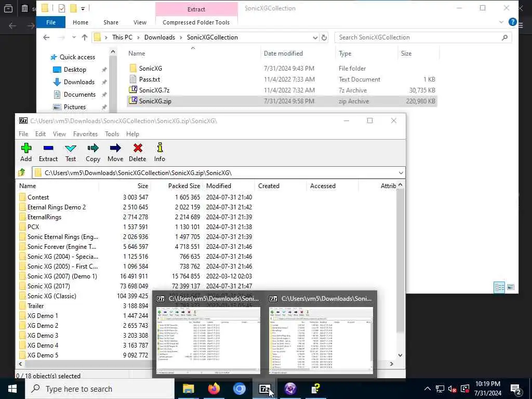
Task: Refresh the Explorer folder view
Action: click(x=324, y=37)
